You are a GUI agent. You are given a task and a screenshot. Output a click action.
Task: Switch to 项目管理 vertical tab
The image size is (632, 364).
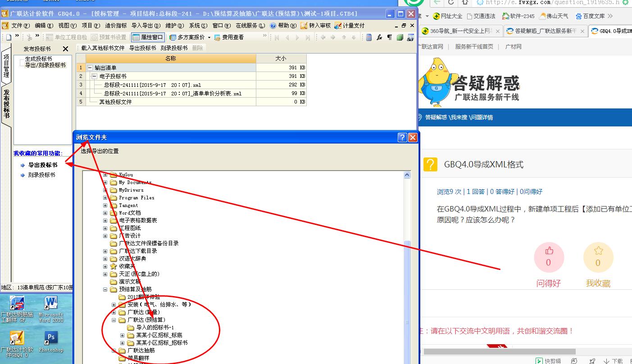[6, 67]
